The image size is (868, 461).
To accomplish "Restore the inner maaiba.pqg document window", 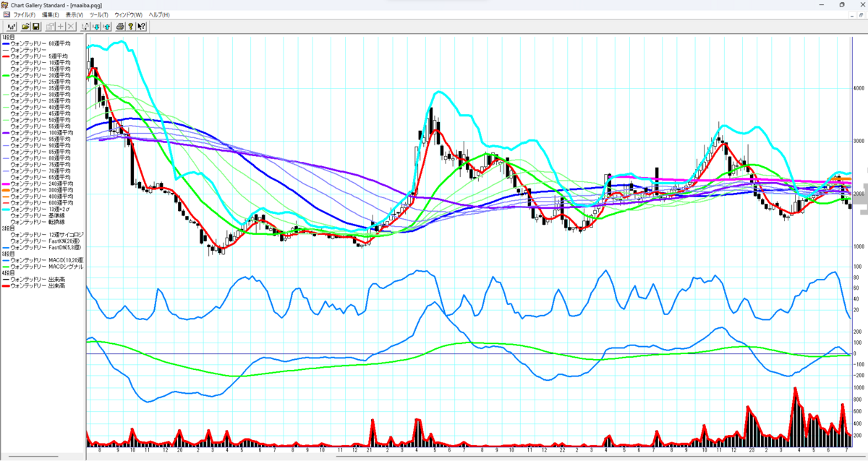I will coord(861,15).
